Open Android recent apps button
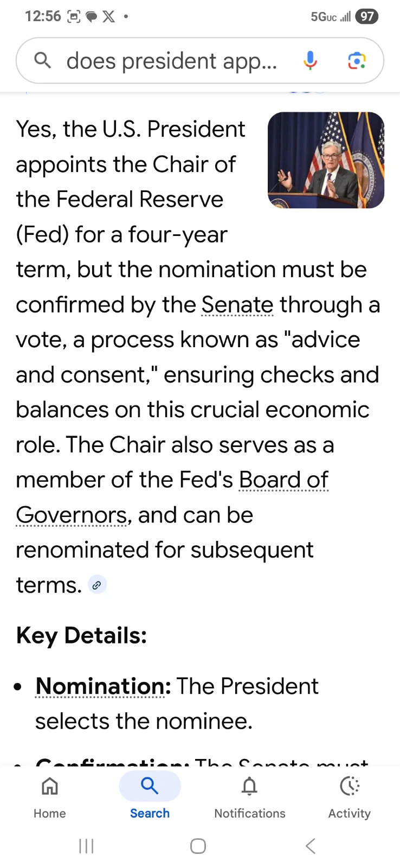400x868 pixels. coord(87,846)
